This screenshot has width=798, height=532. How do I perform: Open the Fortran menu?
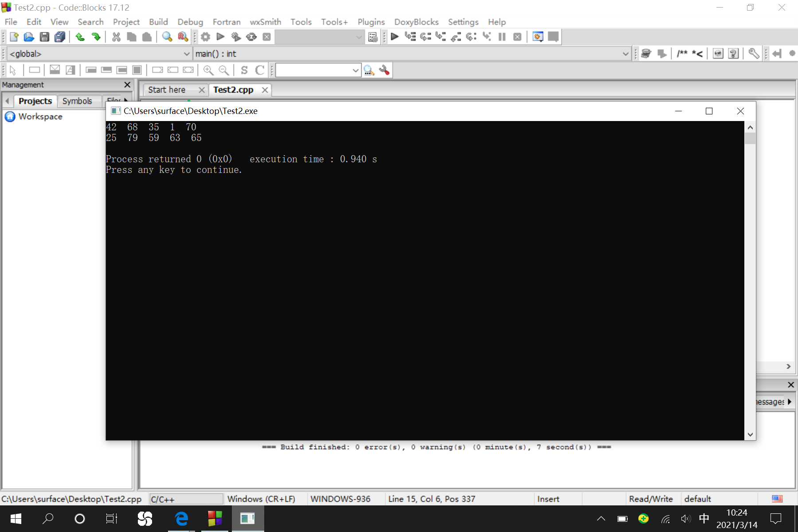point(227,22)
